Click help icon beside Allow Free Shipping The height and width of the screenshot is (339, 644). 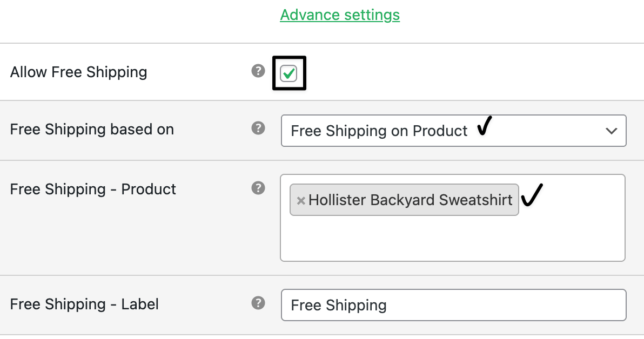pyautogui.click(x=258, y=71)
